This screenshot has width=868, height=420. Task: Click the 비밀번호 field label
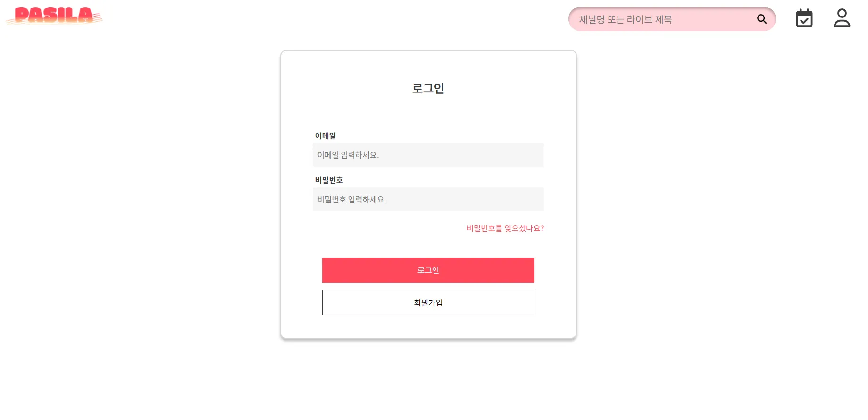(329, 180)
